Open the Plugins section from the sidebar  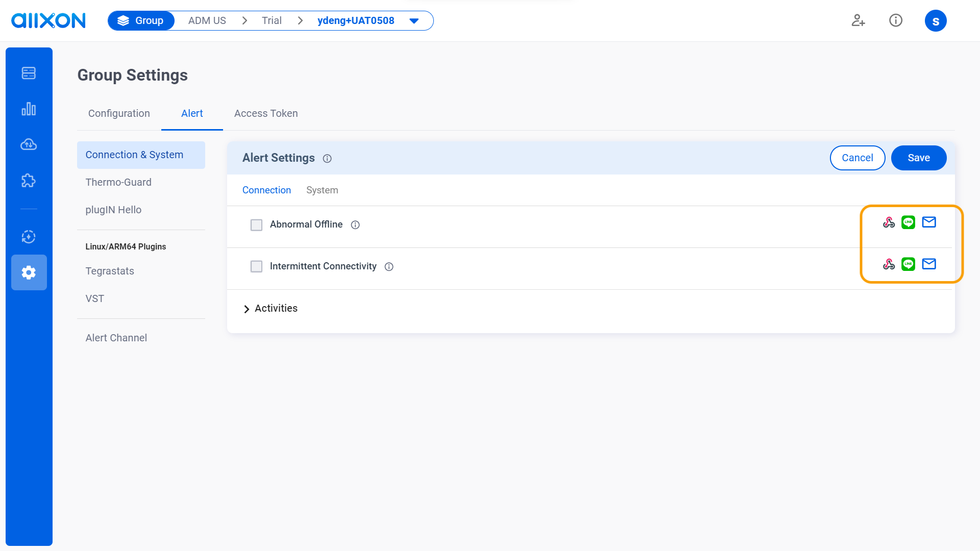coord(29,180)
